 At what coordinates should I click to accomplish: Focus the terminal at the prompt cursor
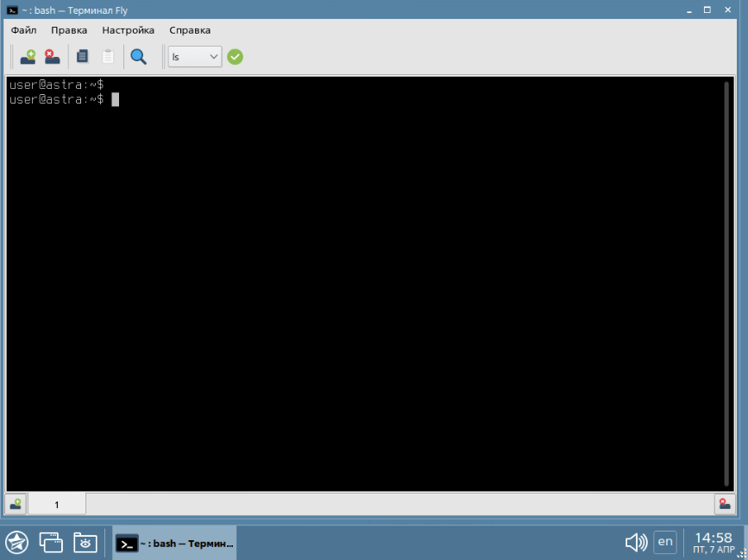[115, 99]
